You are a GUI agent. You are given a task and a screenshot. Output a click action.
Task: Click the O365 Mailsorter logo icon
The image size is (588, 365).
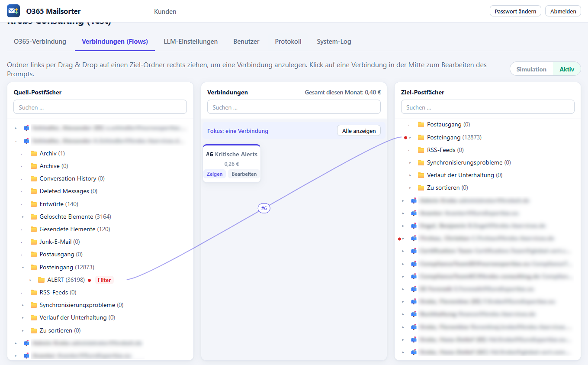point(13,11)
